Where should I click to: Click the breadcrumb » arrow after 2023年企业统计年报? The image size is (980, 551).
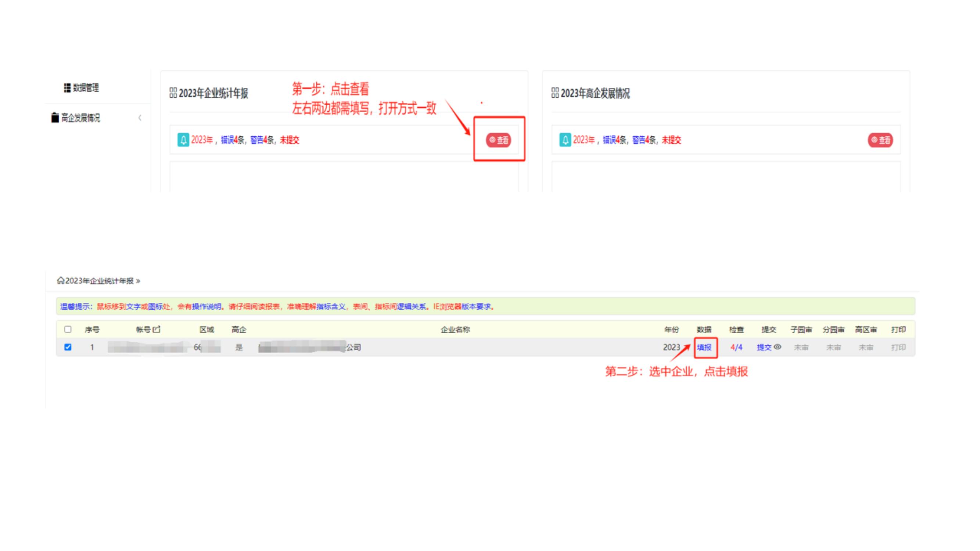coord(138,281)
